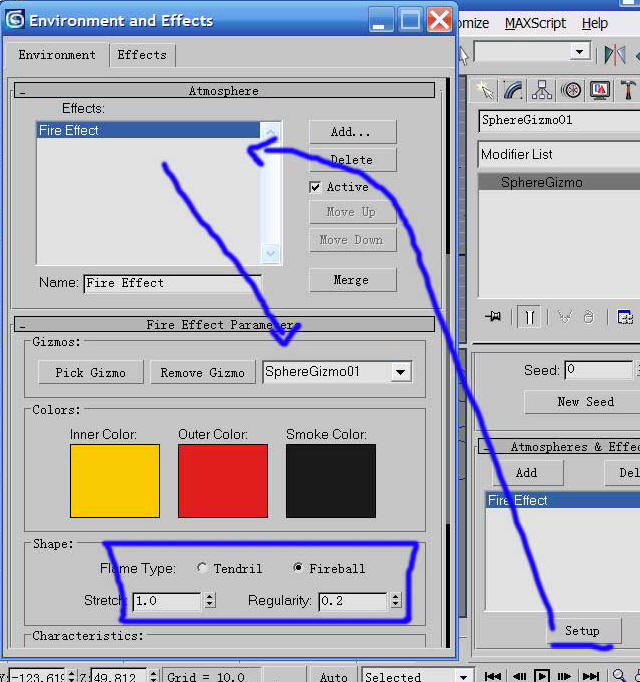Screen dimensions: 640x682
Task: Click the Z coordinate spinner arrows
Action: pyautogui.click(x=153, y=676)
